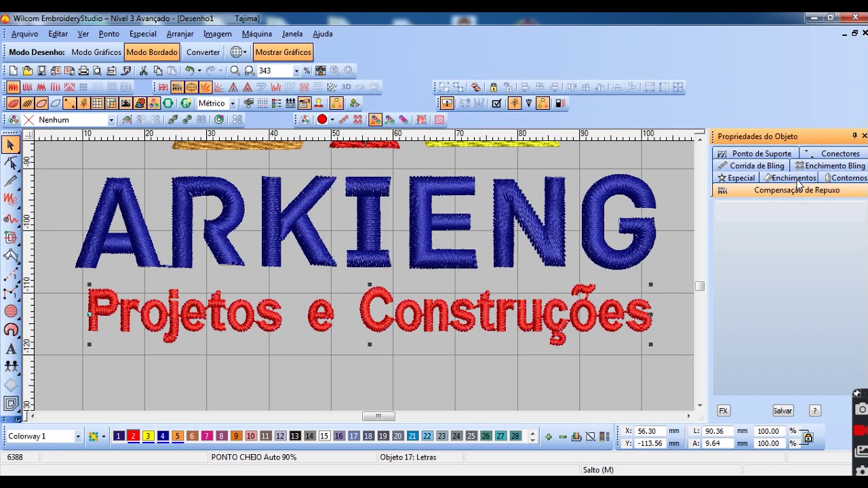Screen dimensions: 868x488
Task: Click the Print Preview icon
Action: (x=98, y=70)
